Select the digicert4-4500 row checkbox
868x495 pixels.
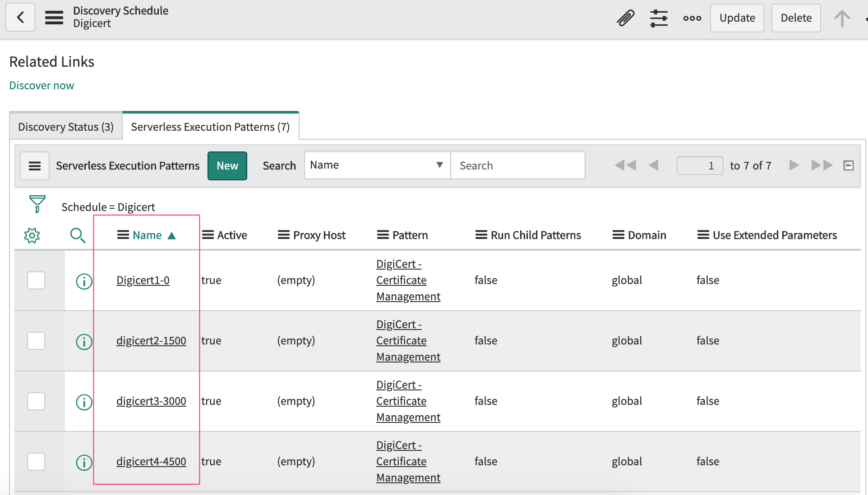(x=36, y=462)
